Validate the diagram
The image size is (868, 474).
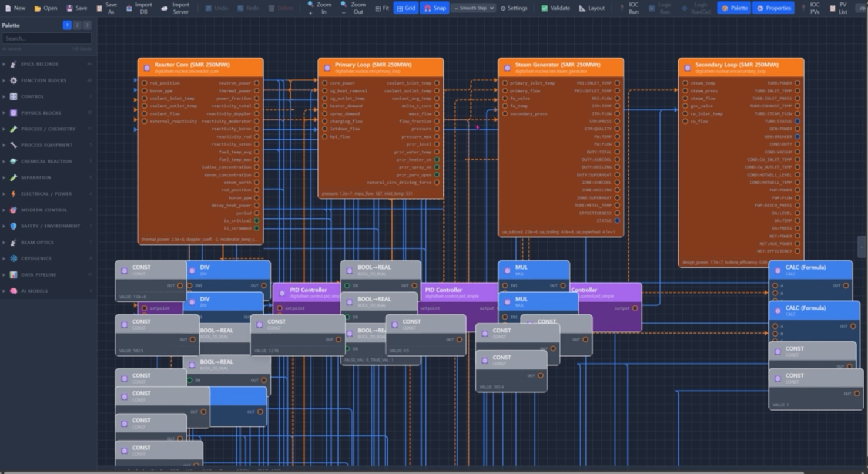pyautogui.click(x=554, y=8)
